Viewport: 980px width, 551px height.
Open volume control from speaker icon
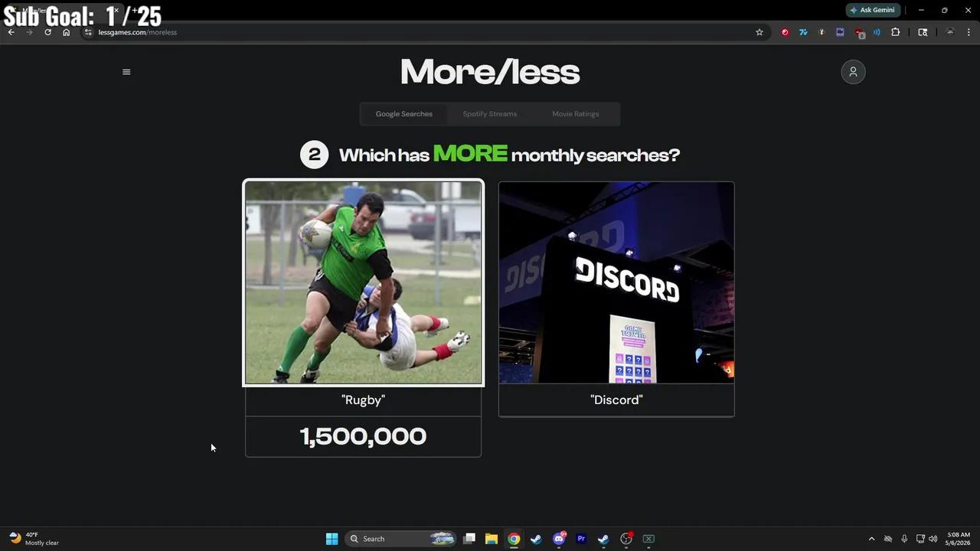pyautogui.click(x=933, y=539)
